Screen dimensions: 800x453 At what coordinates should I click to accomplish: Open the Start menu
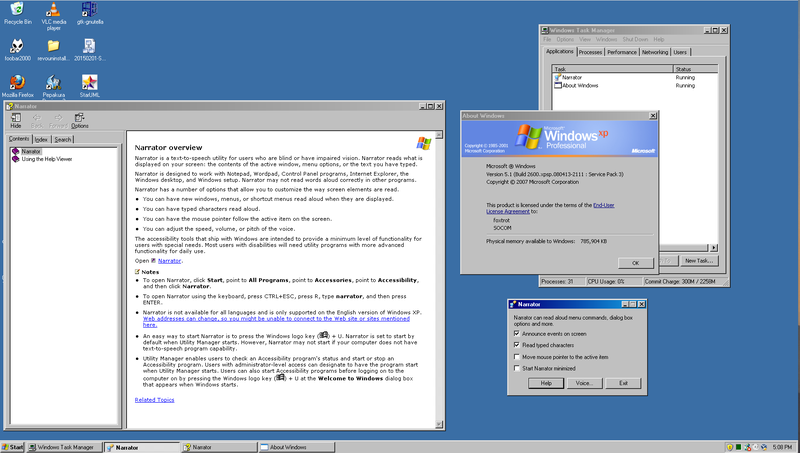click(13, 447)
